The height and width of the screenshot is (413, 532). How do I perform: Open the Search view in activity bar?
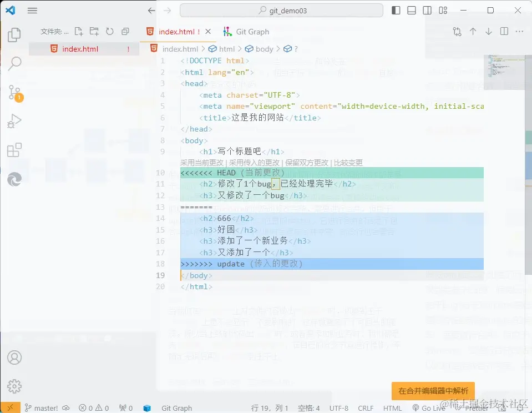[14, 63]
